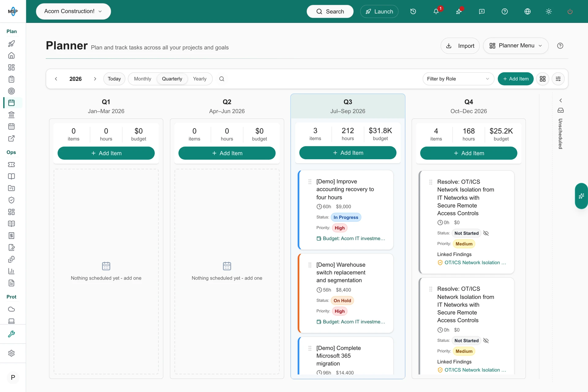Open the grid view icon next to Add Item
The height and width of the screenshot is (392, 588).
pyautogui.click(x=543, y=79)
